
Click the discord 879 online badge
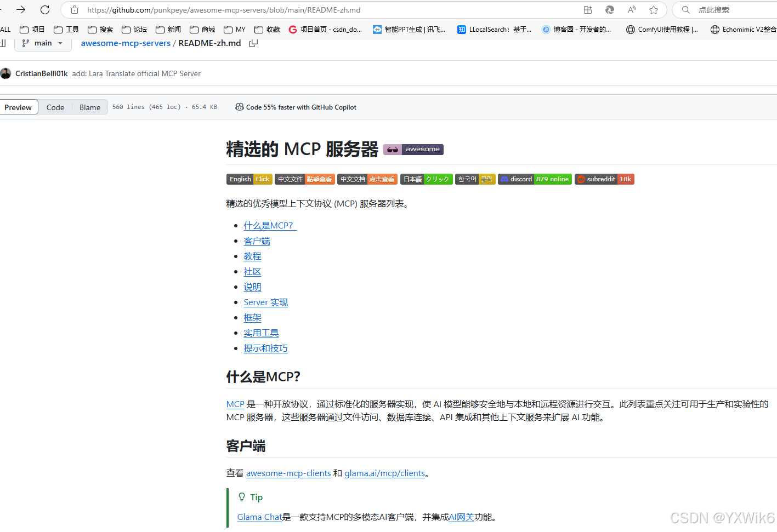pos(535,179)
